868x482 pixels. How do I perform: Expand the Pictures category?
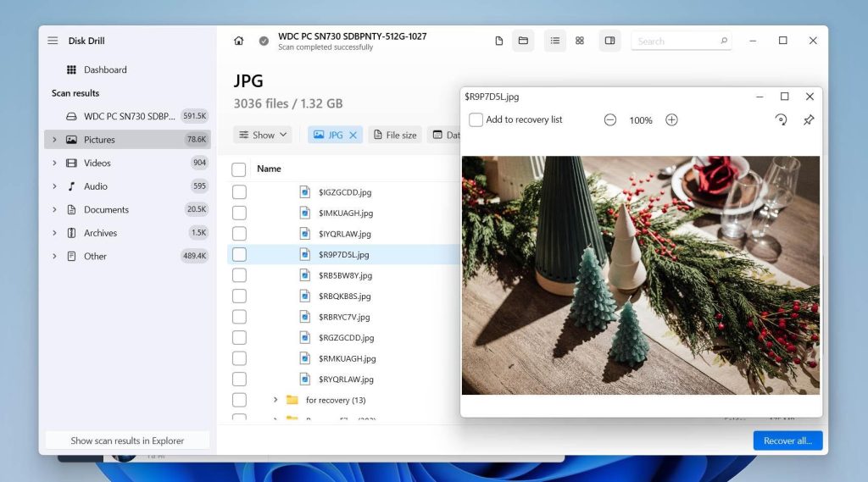[54, 140]
